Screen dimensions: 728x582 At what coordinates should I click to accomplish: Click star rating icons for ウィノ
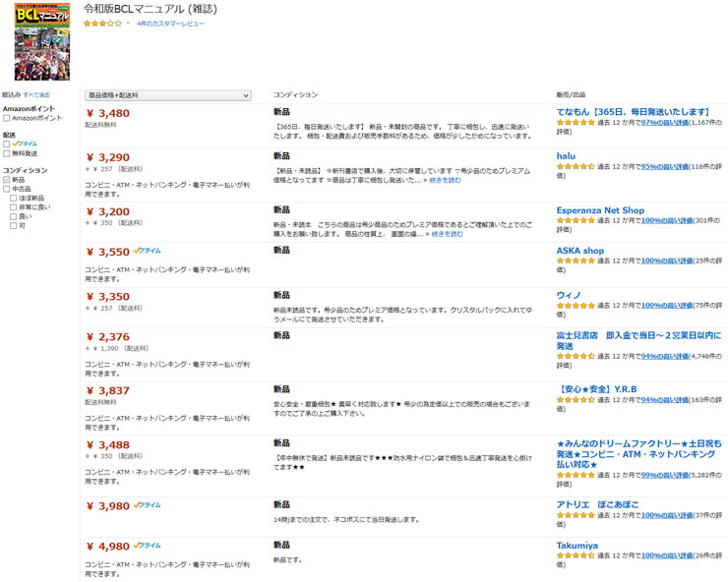click(x=576, y=306)
